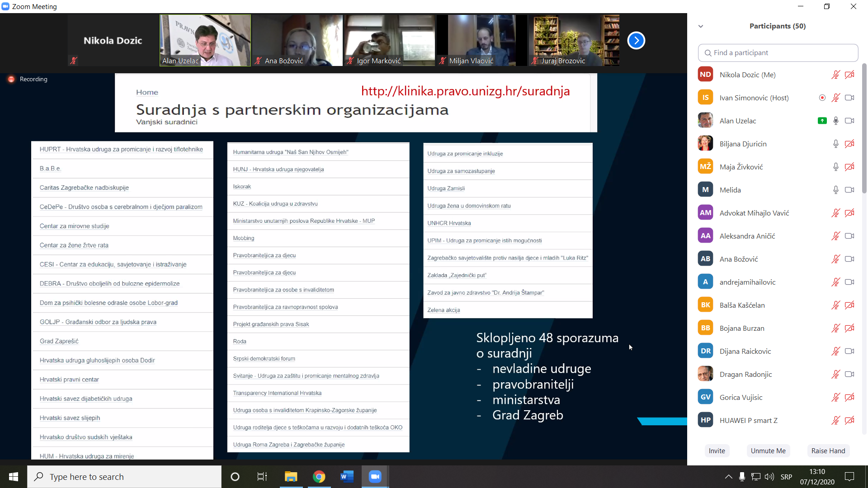Viewport: 868px width, 488px height.
Task: Click B.a.B.e. link in slide
Action: [x=50, y=169]
